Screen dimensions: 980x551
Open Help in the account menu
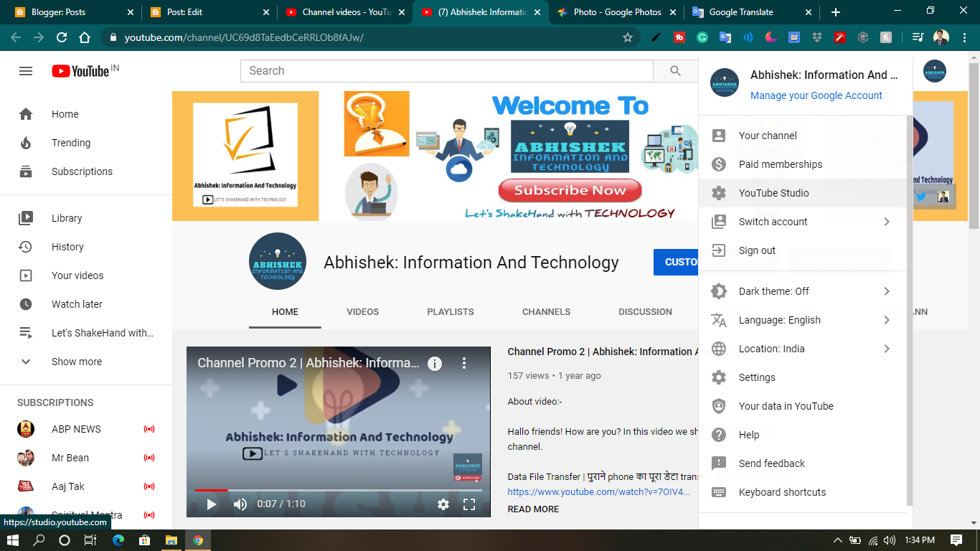tap(802, 435)
